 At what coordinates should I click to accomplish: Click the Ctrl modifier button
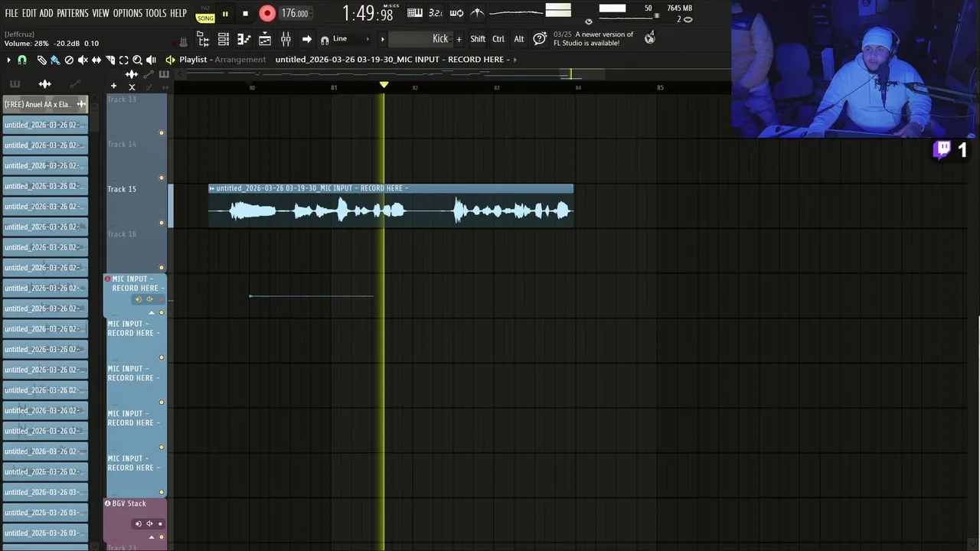pyautogui.click(x=498, y=39)
